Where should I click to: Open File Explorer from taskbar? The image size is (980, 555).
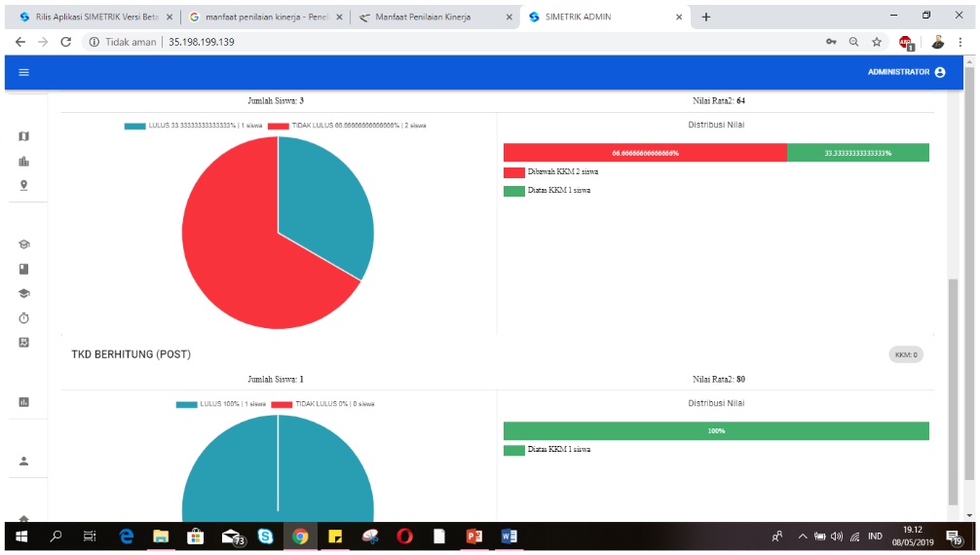click(161, 536)
